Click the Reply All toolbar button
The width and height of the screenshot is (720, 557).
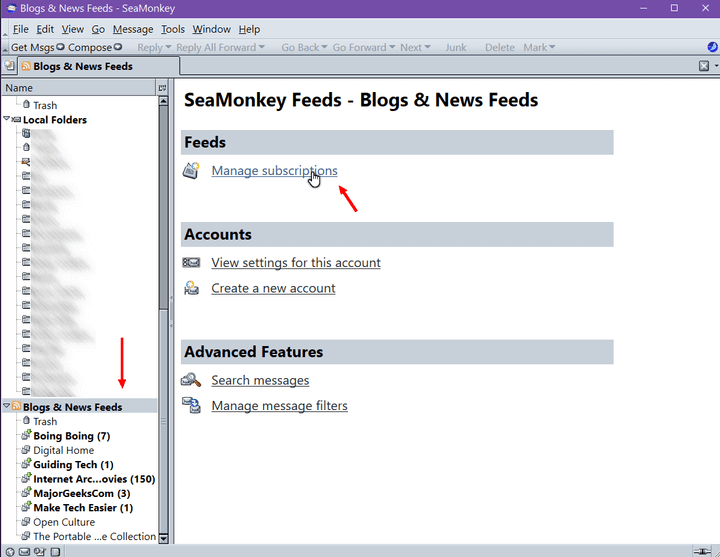(196, 47)
